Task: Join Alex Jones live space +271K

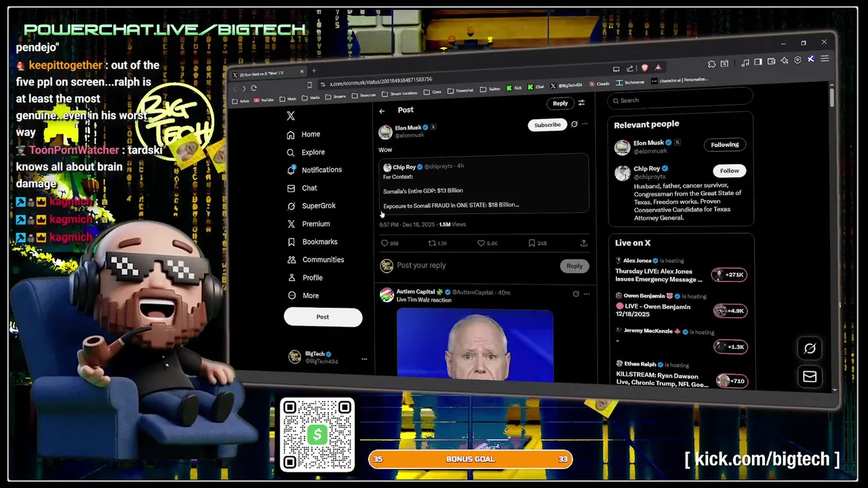Action: pyautogui.click(x=729, y=275)
